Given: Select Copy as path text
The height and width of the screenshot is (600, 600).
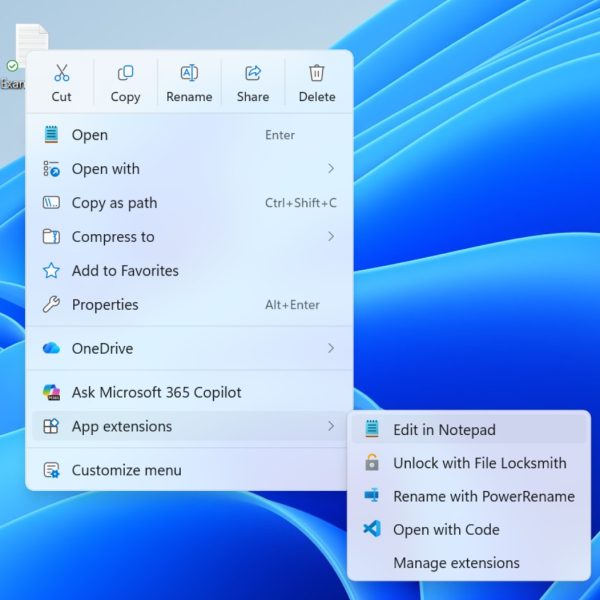Looking at the screenshot, I should pos(114,203).
